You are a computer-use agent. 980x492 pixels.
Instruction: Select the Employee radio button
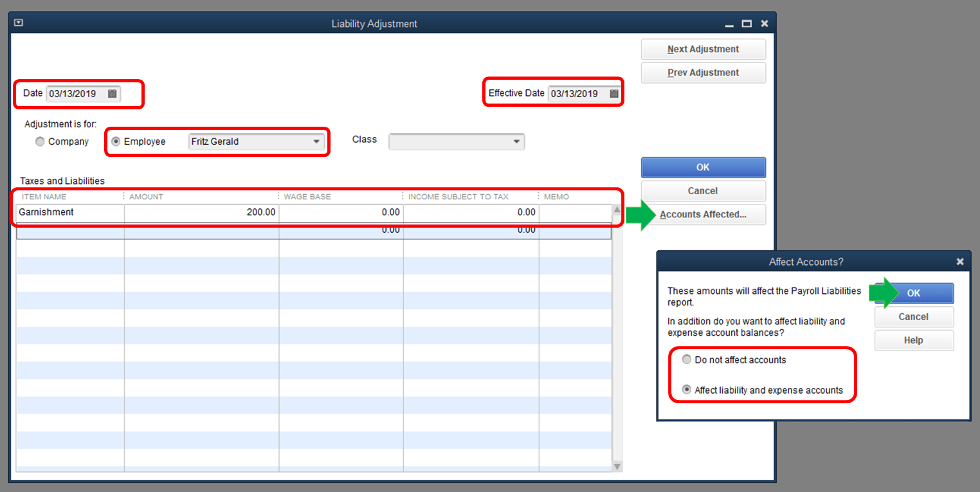point(116,141)
